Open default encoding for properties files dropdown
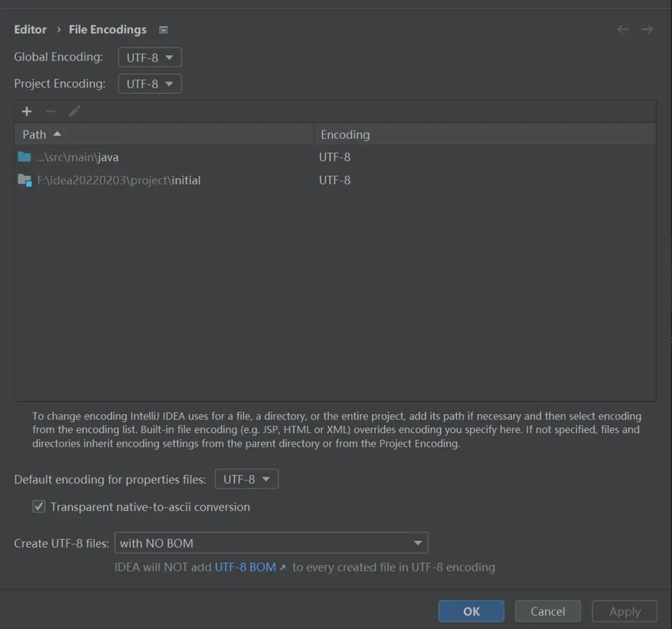This screenshot has width=672, height=629. pyautogui.click(x=246, y=478)
